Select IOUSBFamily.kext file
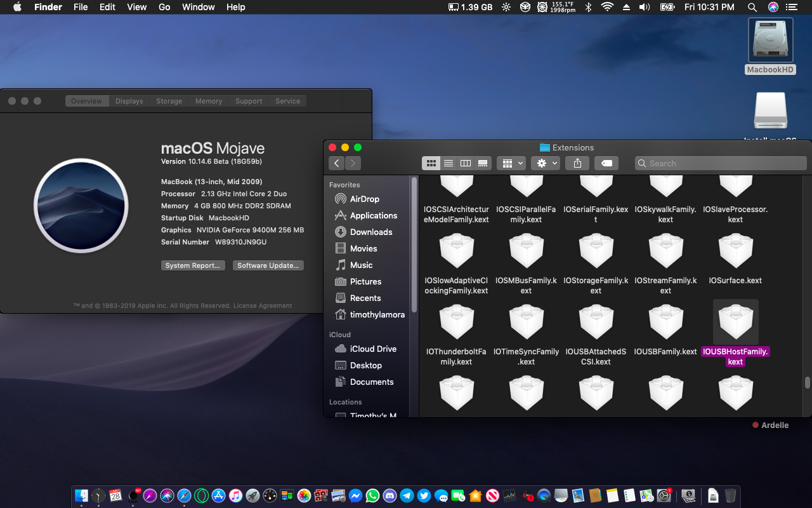This screenshot has height=508, width=812. point(665,330)
